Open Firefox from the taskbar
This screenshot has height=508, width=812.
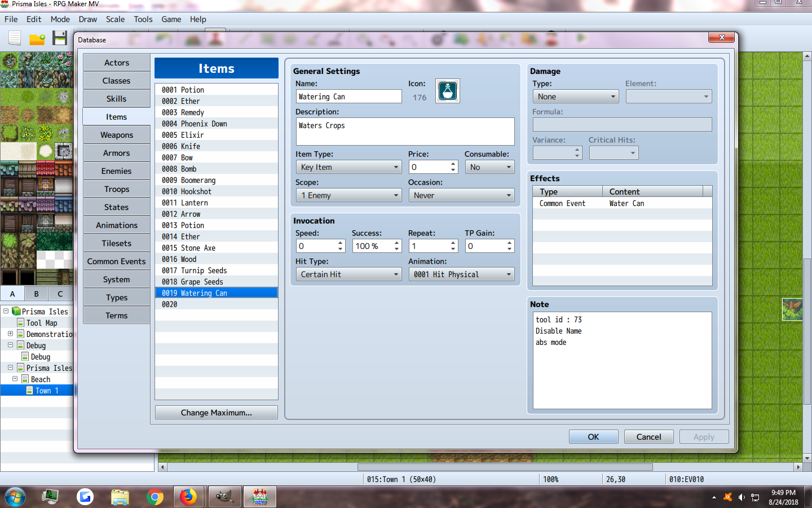point(188,497)
